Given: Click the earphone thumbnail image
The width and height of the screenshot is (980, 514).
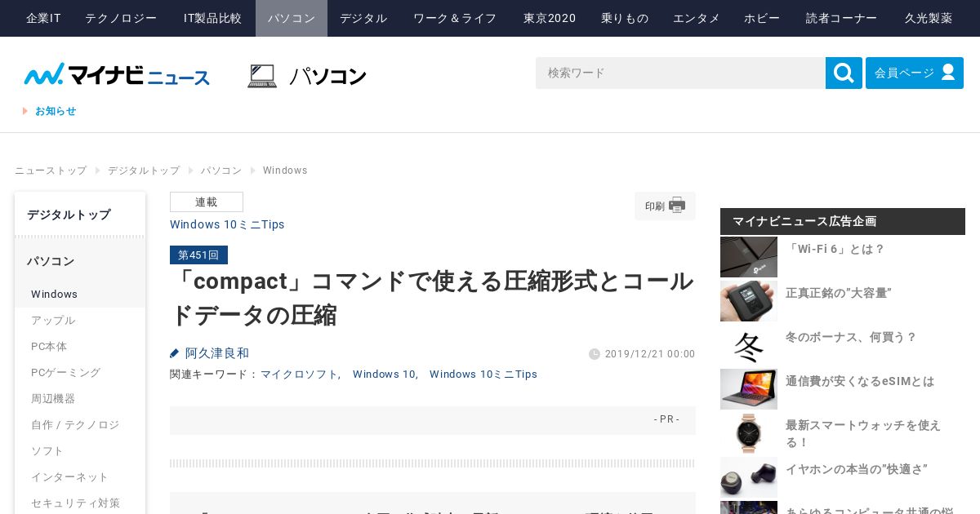Looking at the screenshot, I should point(749,477).
